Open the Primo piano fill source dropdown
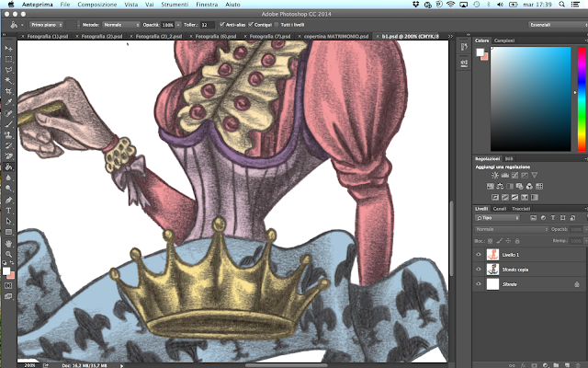The height and width of the screenshot is (368, 588). (47, 25)
